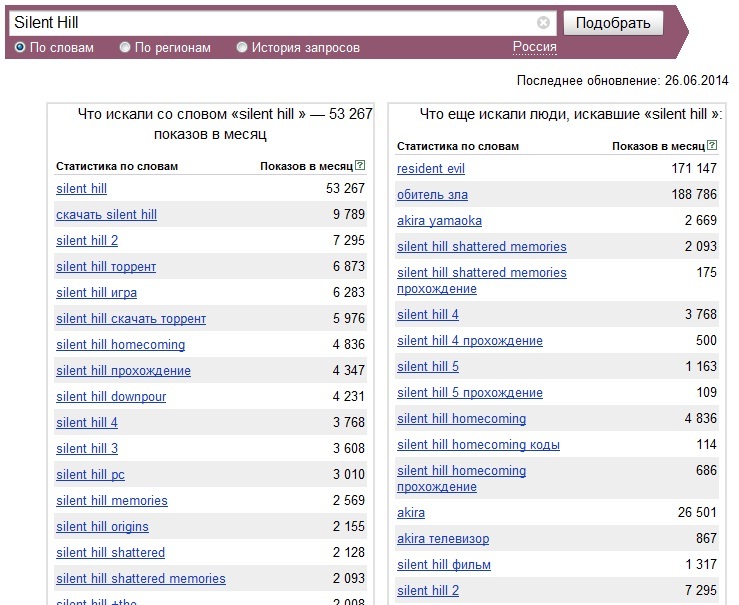
Task: Select the 'История запросов' radio button
Action: click(x=242, y=48)
